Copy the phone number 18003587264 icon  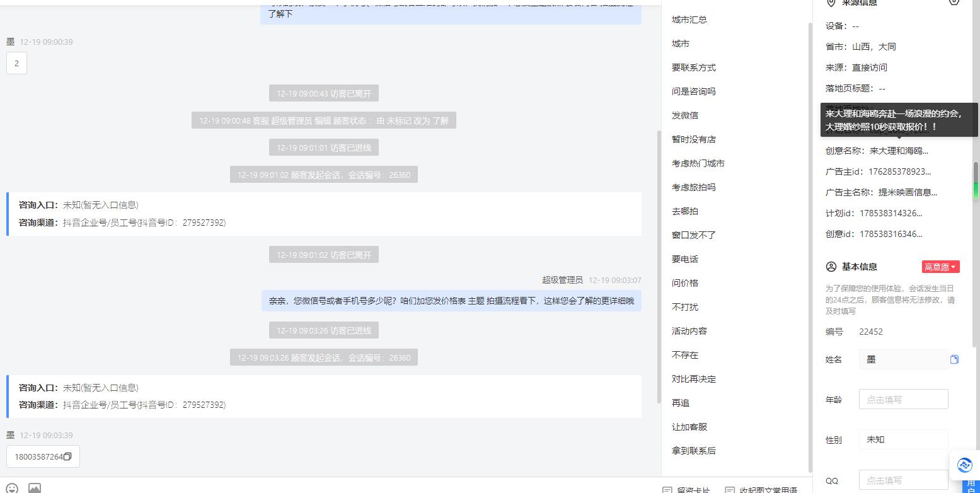tap(67, 456)
